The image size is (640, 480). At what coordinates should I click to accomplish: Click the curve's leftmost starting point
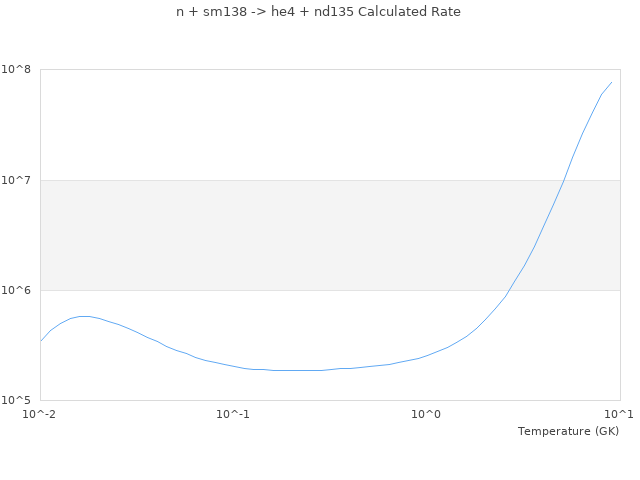pyautogui.click(x=40, y=342)
